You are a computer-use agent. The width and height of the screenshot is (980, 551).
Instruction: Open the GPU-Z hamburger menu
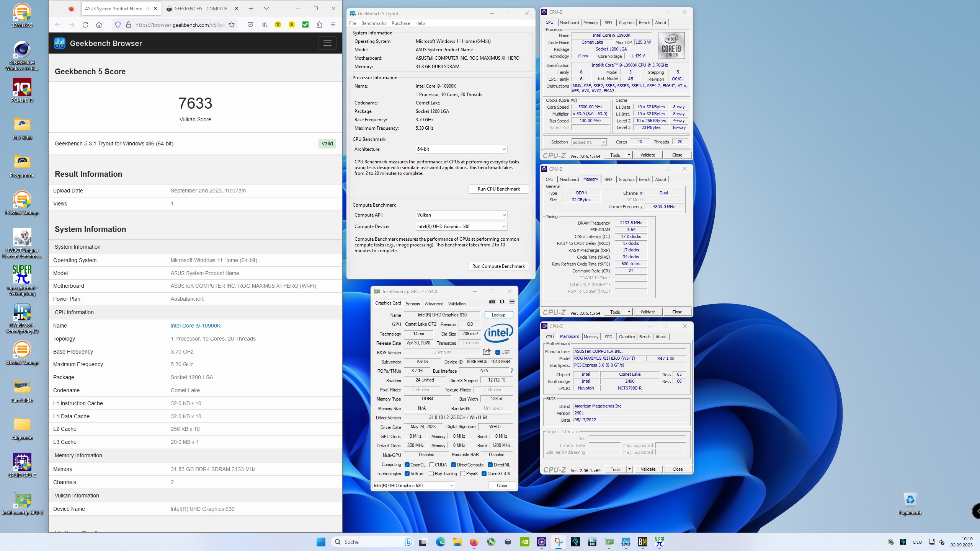(512, 302)
